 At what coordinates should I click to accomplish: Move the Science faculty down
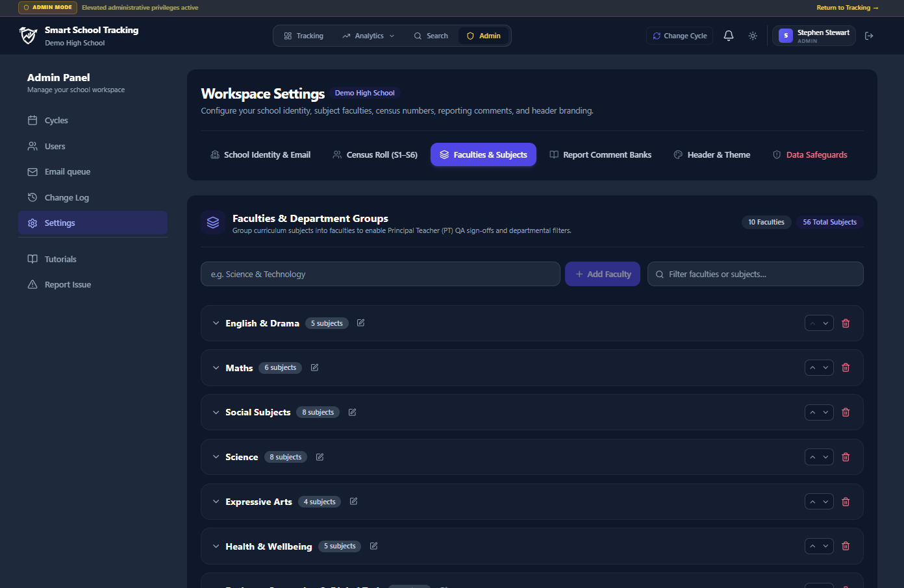[825, 457]
